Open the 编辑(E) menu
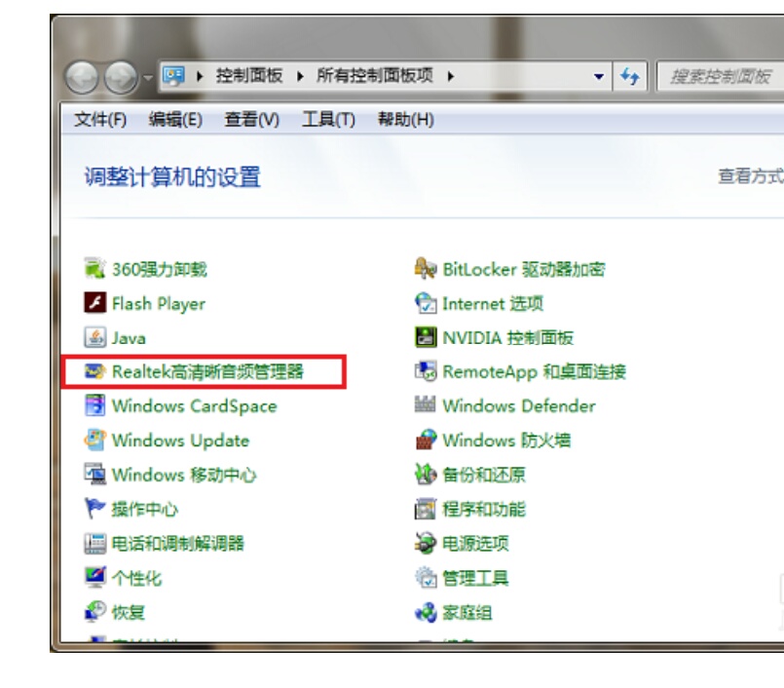Image resolution: width=784 pixels, height=688 pixels. click(x=175, y=120)
